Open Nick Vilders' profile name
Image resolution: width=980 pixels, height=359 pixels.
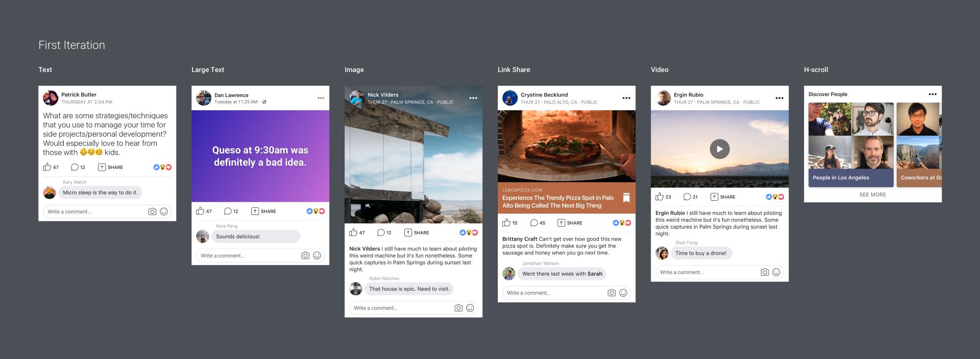[383, 95]
